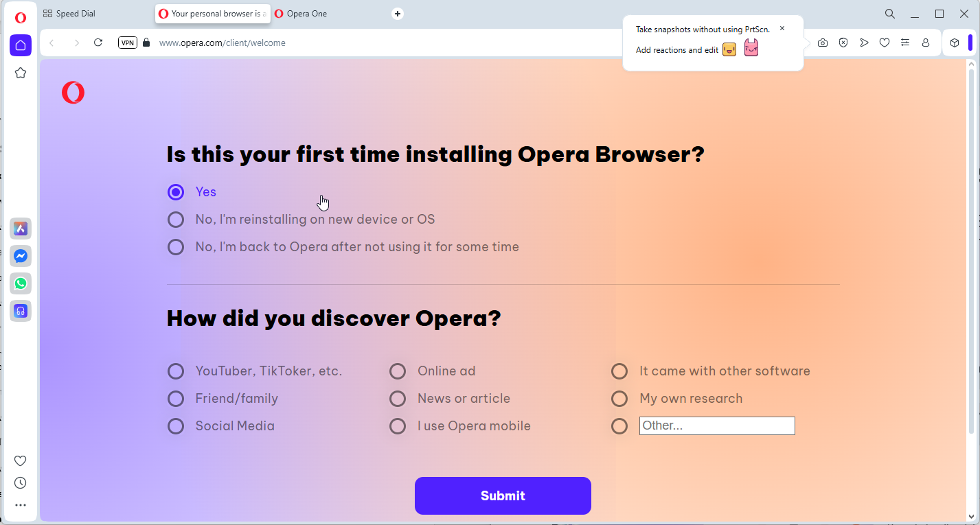Open the Opera main menu logo
980x525 pixels.
[x=21, y=18]
